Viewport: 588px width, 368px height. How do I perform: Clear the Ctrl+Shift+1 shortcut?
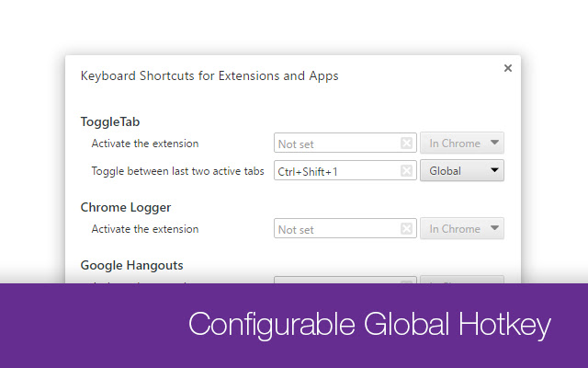click(406, 171)
